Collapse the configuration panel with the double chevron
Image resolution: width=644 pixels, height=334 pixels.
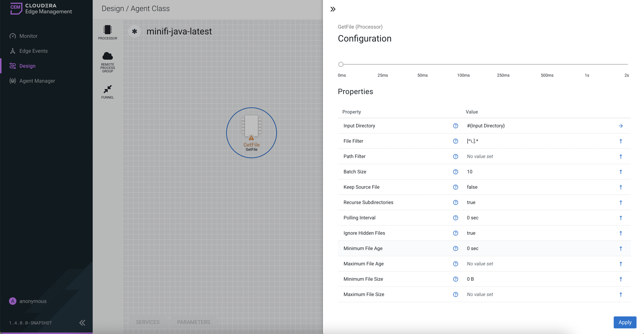[x=333, y=9]
